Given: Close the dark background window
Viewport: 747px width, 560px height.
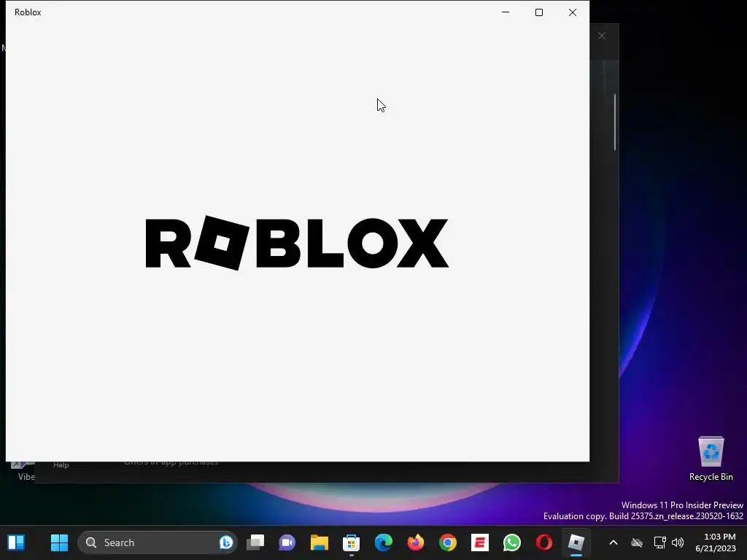Looking at the screenshot, I should point(602,36).
